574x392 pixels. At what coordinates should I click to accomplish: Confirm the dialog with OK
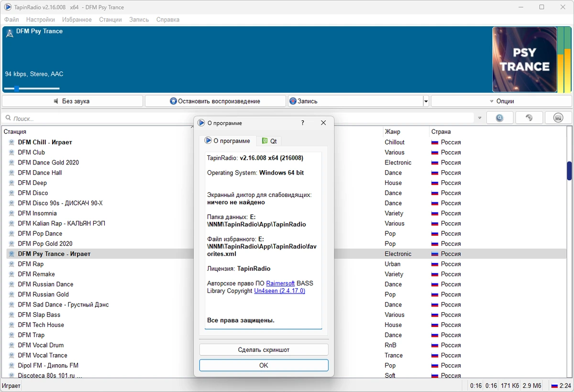(x=264, y=365)
